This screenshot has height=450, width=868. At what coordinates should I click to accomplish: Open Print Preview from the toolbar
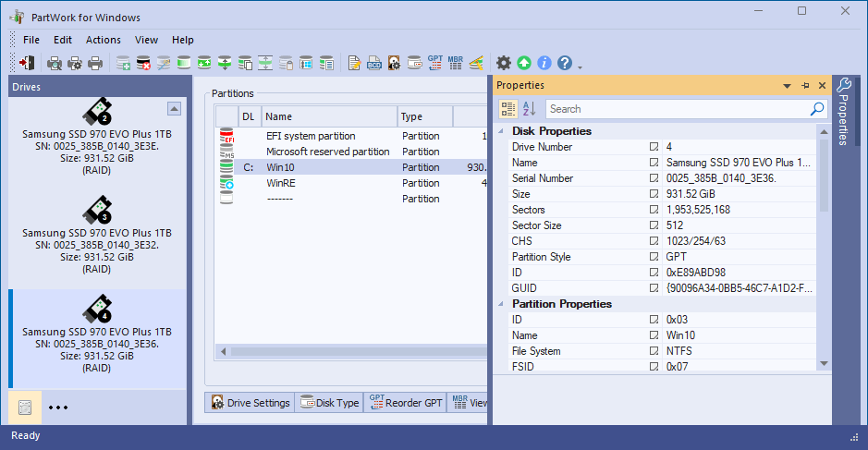(55, 63)
